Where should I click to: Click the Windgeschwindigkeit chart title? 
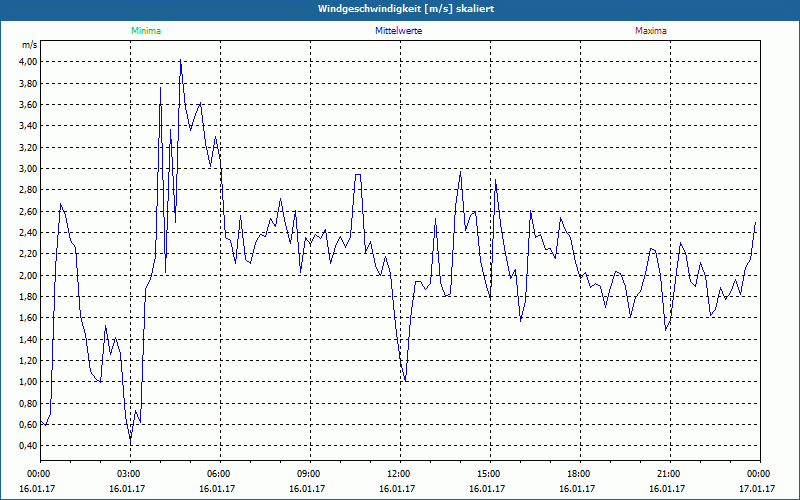(x=406, y=9)
